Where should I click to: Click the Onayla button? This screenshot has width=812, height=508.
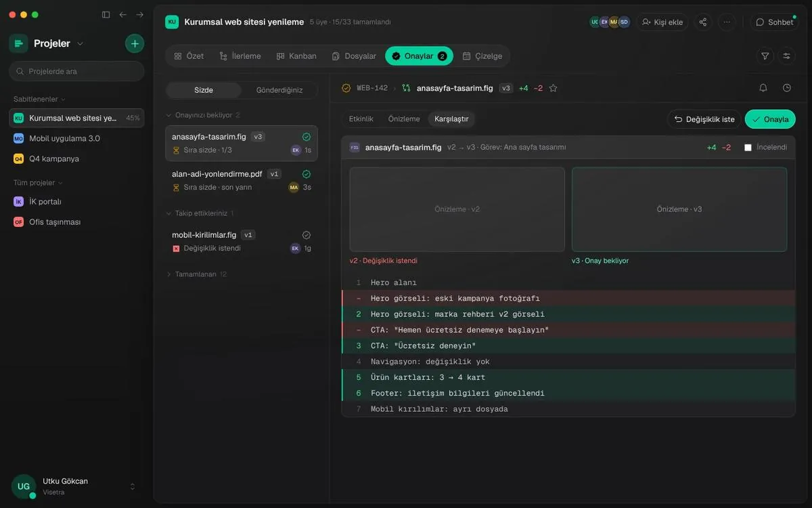point(770,119)
